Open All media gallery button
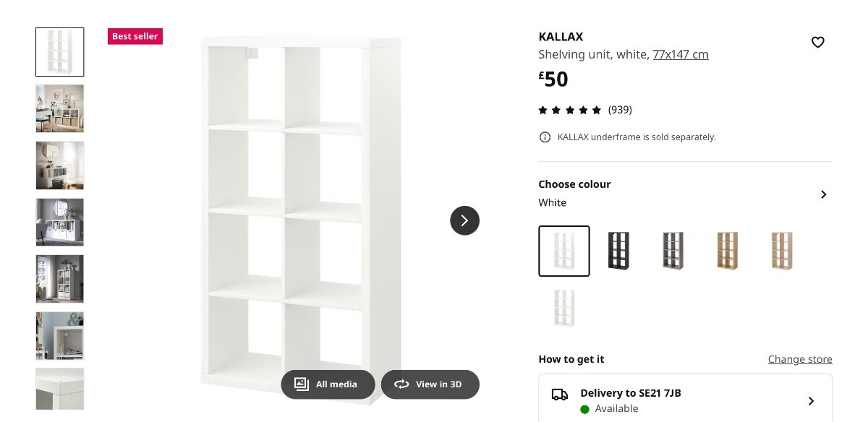The width and height of the screenshot is (868, 422). tap(328, 384)
